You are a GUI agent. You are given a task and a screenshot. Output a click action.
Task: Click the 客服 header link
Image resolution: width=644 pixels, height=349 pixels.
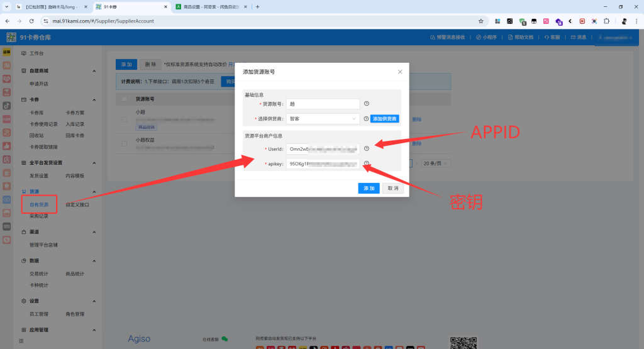coord(552,37)
